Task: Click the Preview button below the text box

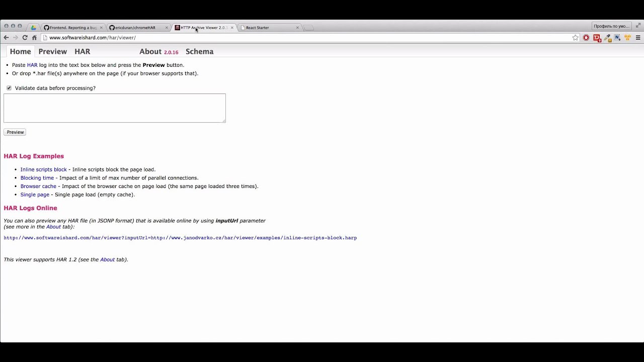Action: point(15,132)
